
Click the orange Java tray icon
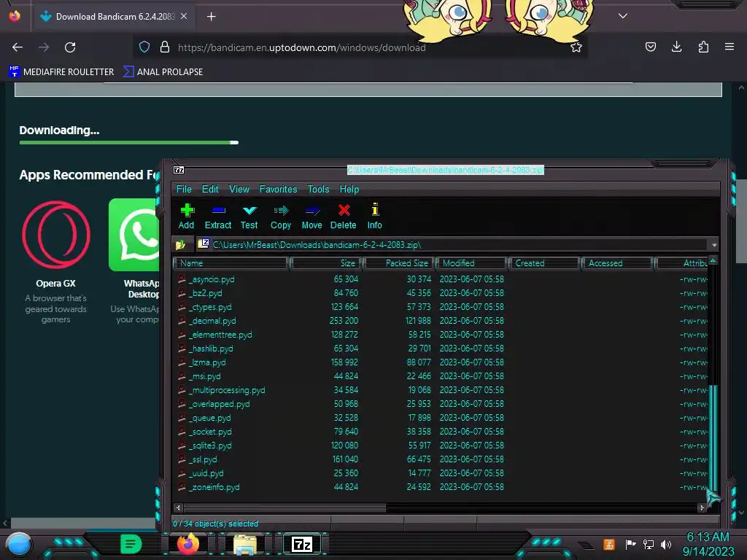click(x=609, y=544)
